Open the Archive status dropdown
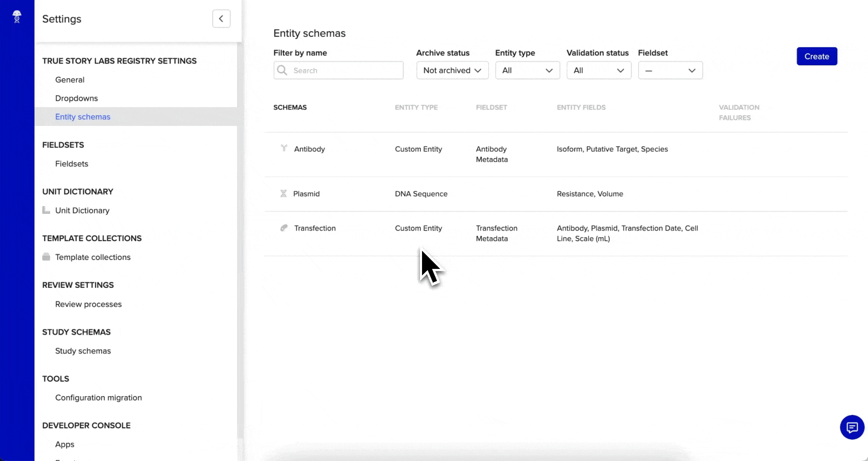 click(452, 70)
